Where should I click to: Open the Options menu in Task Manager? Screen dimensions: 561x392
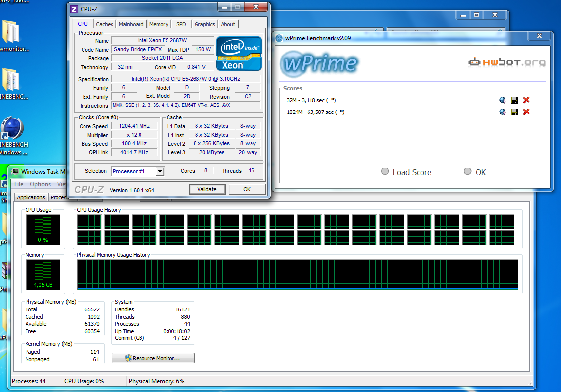(x=40, y=184)
